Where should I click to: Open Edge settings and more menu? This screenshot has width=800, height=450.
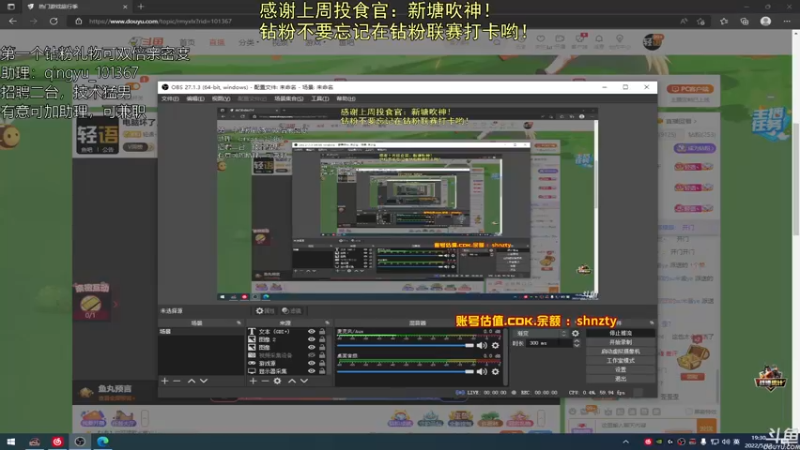[787, 21]
